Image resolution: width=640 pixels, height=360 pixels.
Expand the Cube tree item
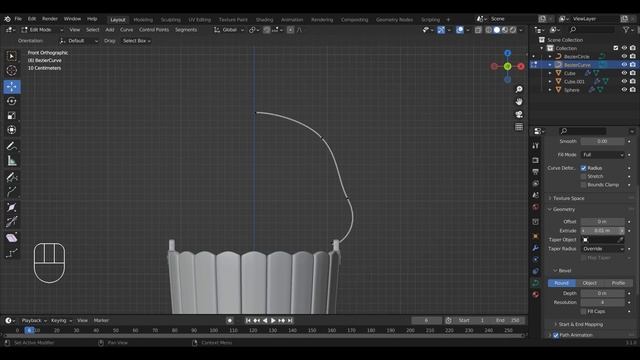click(x=550, y=73)
